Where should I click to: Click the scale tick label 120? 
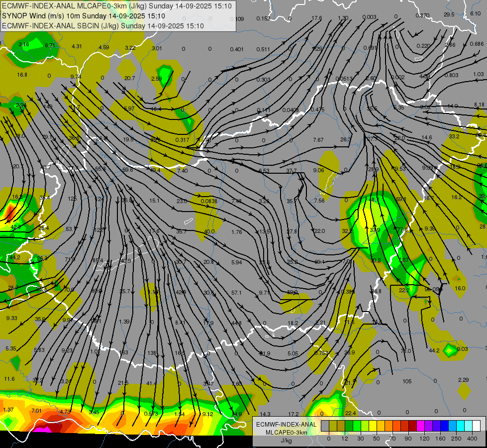pyautogui.click(x=424, y=439)
